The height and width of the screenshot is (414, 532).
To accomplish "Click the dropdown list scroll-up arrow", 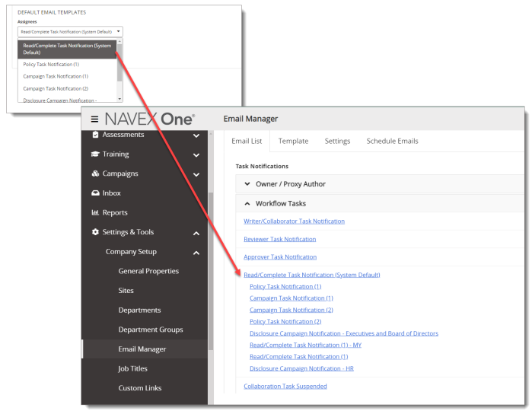I will point(119,41).
